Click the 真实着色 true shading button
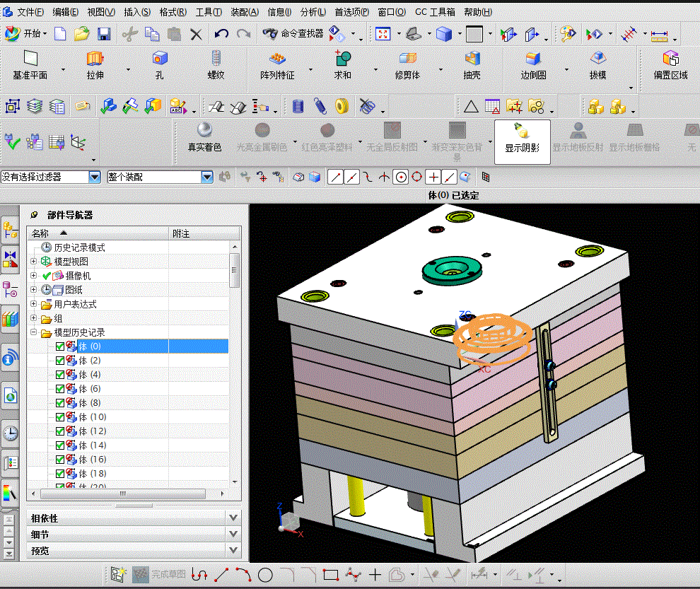 pos(204,137)
